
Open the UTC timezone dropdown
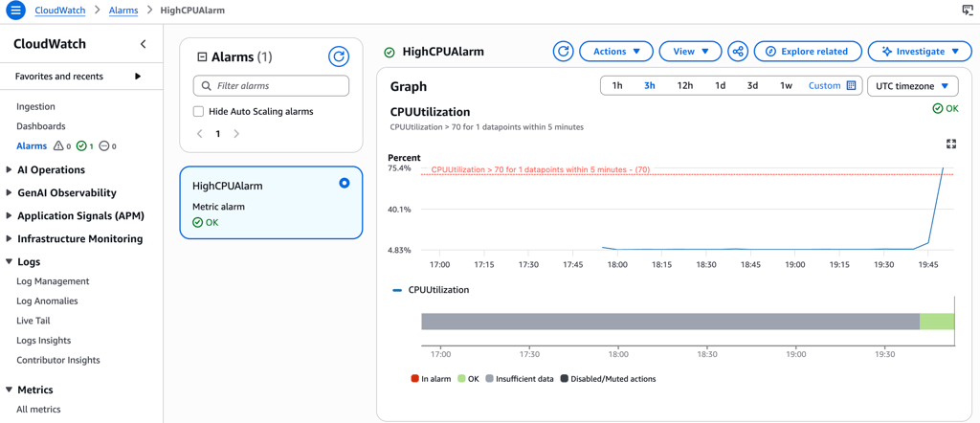click(912, 86)
